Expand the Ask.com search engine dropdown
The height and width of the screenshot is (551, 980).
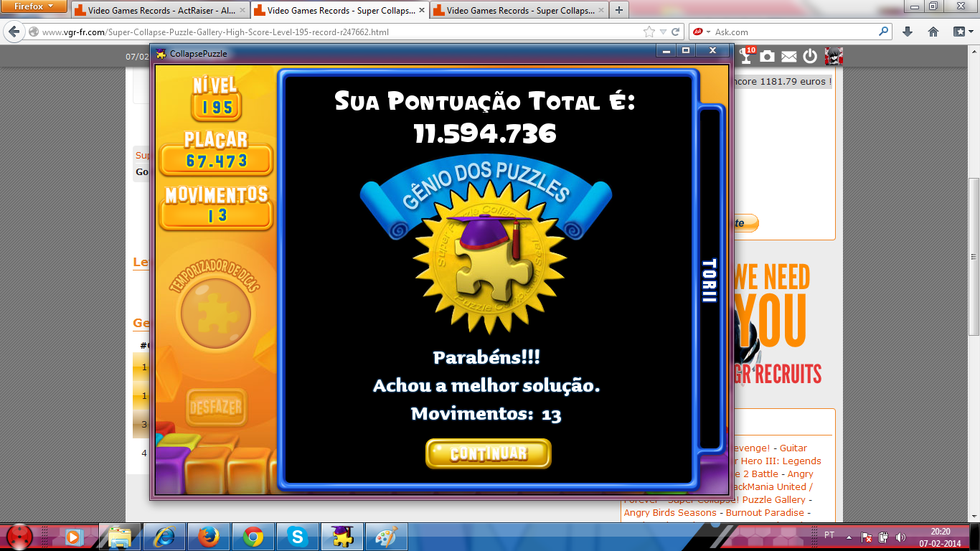[x=708, y=32]
